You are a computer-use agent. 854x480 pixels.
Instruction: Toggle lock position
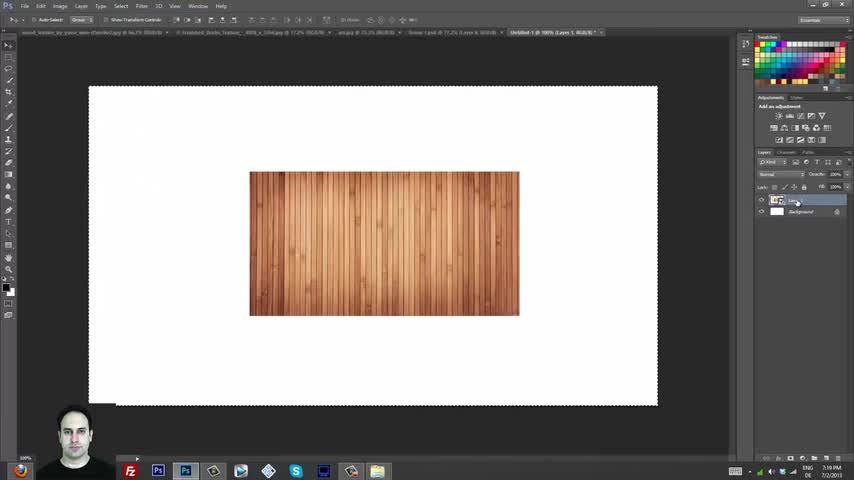pyautogui.click(x=794, y=187)
